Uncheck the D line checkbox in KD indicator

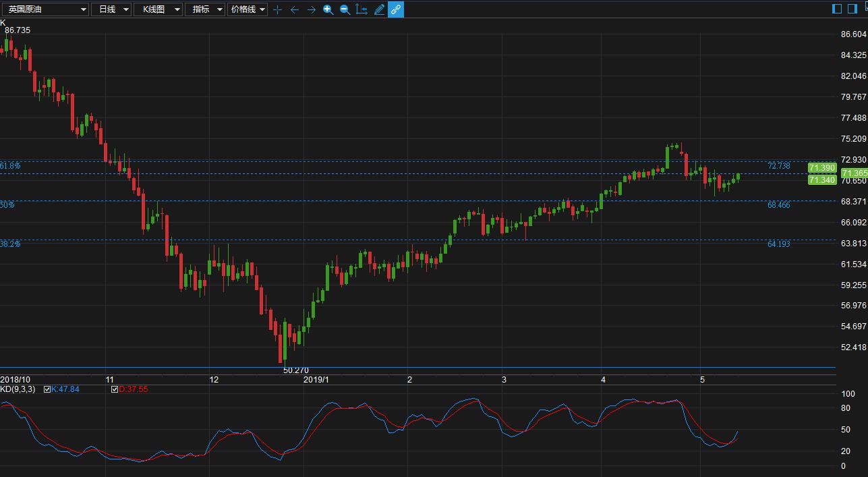(115, 389)
